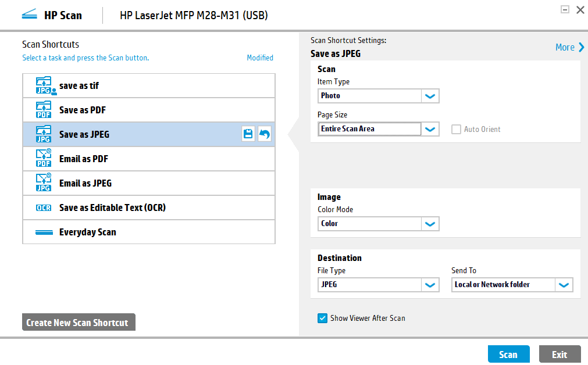Click the 'save as tif' shortcut icon
Image resolution: width=588 pixels, height=365 pixels.
[x=45, y=85]
